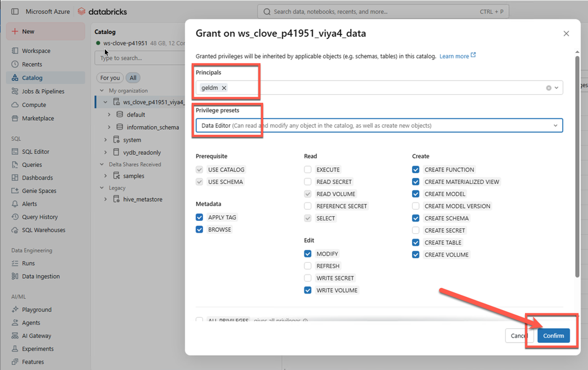Click the catalog Type to search field

point(140,58)
